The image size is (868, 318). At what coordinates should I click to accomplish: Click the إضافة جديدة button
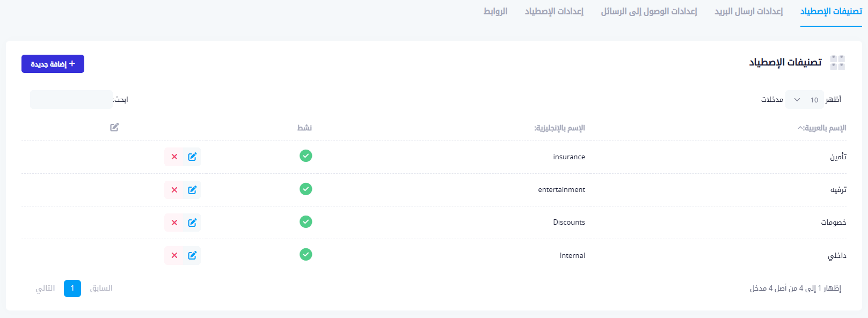pos(53,64)
